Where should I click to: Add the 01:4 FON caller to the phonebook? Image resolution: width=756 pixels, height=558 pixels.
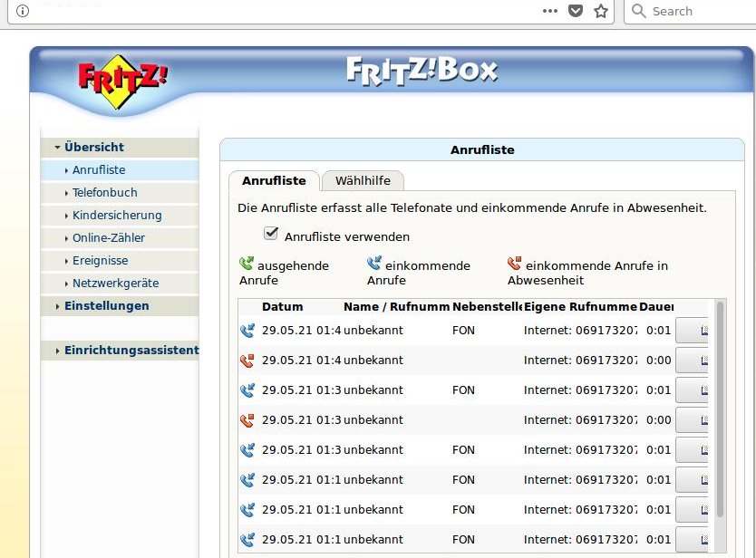click(692, 331)
